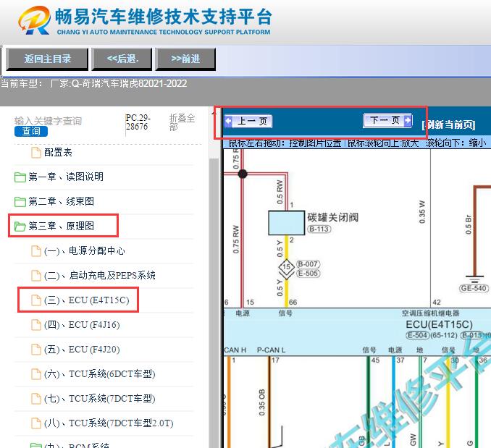The image size is (491, 448).
Task: Collapse 第三章、原理图 chapter
Action: coord(61,226)
